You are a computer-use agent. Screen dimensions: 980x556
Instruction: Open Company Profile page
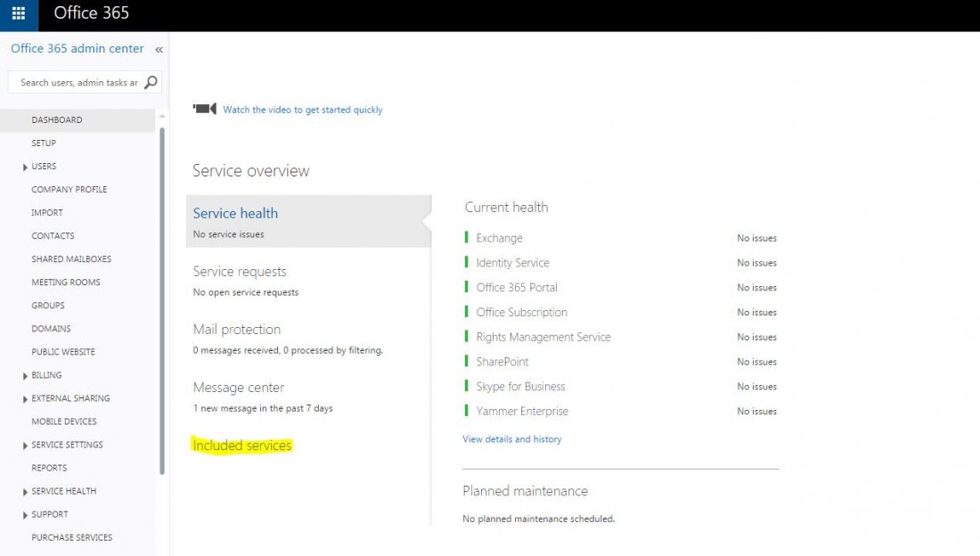pyautogui.click(x=69, y=190)
